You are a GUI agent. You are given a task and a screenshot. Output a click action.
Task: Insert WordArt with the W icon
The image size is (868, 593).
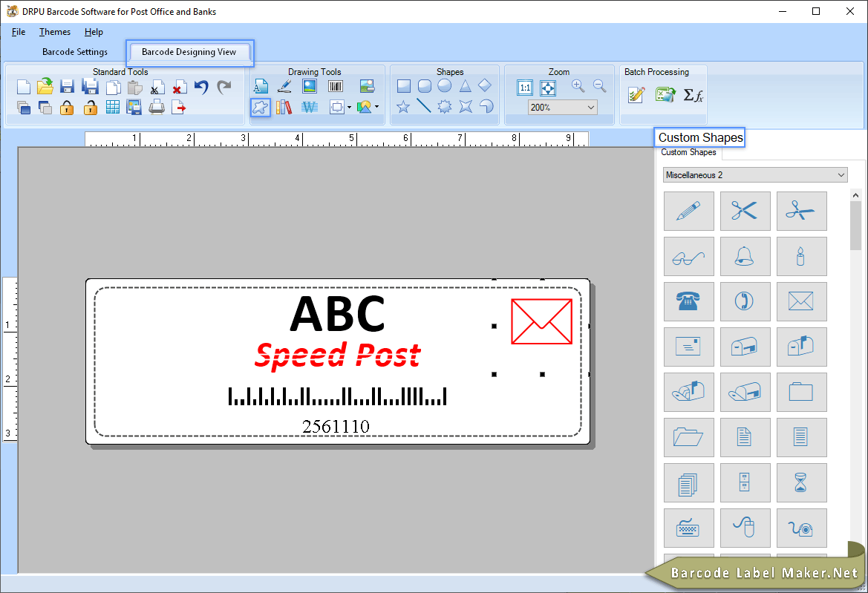click(310, 107)
